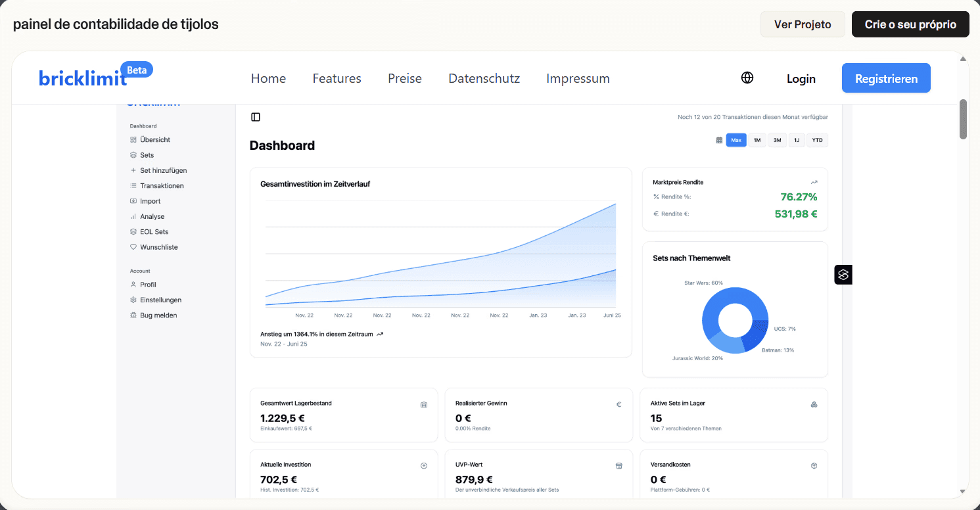This screenshot has width=980, height=510.
Task: Click the plus-circle icon in Aktuelle Investition card
Action: pos(424,465)
